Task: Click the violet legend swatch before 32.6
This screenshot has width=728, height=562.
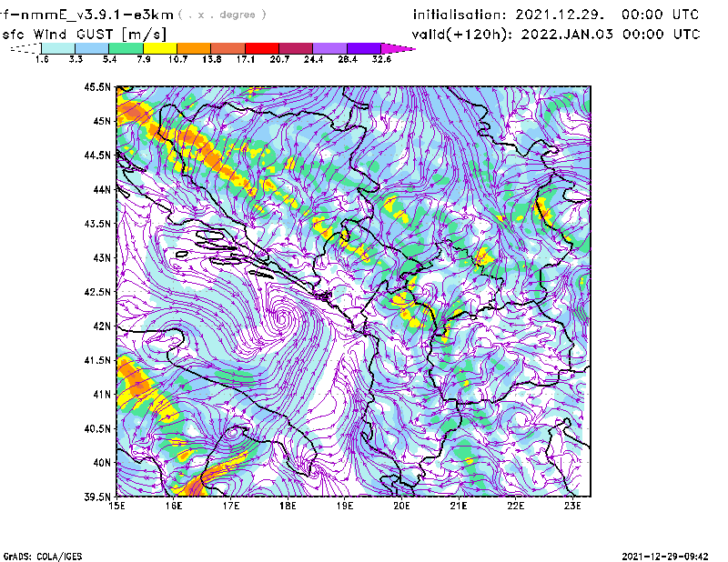Action: 364,48
